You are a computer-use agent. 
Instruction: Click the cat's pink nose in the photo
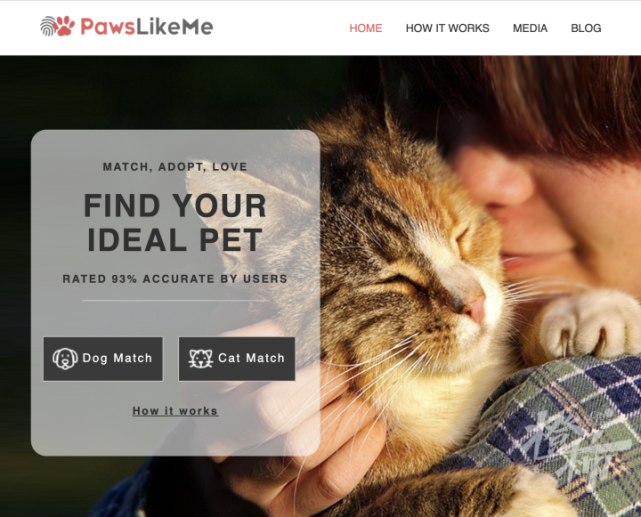click(x=474, y=309)
